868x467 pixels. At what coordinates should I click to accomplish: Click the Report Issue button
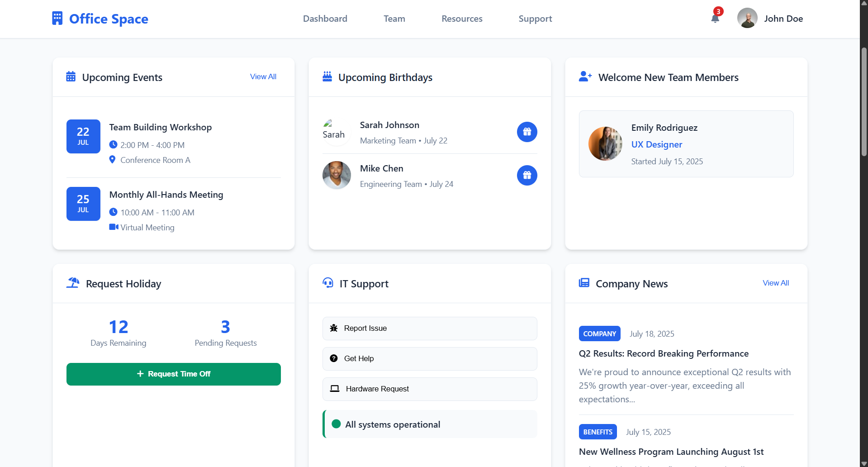pos(430,329)
